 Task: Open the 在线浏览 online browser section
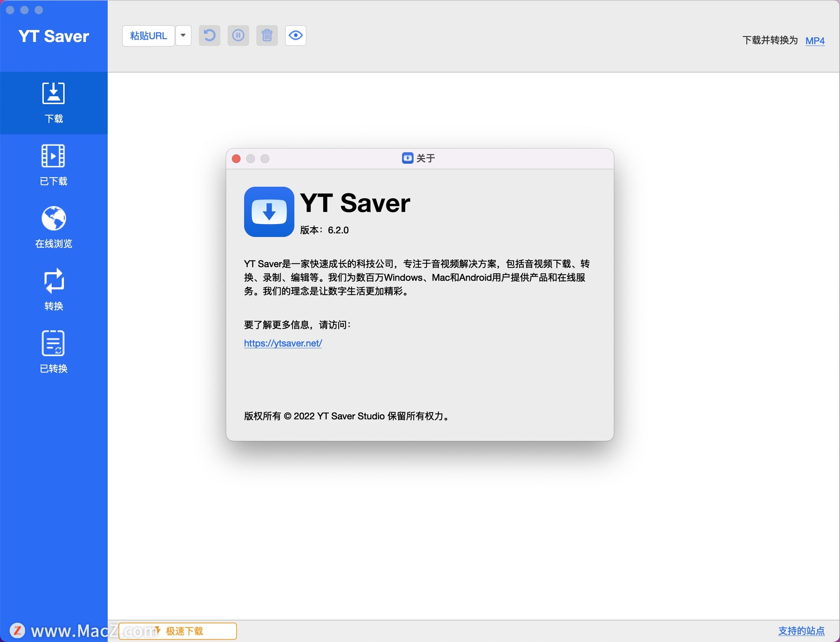point(53,227)
